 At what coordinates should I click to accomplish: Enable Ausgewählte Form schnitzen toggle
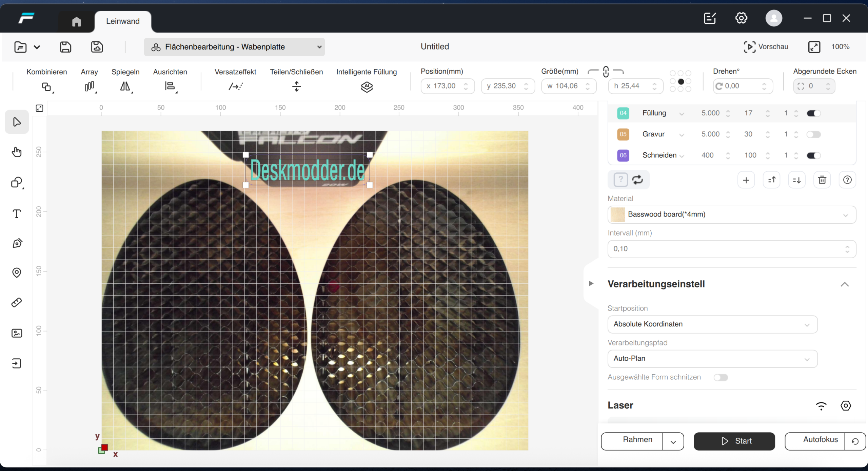click(x=721, y=377)
